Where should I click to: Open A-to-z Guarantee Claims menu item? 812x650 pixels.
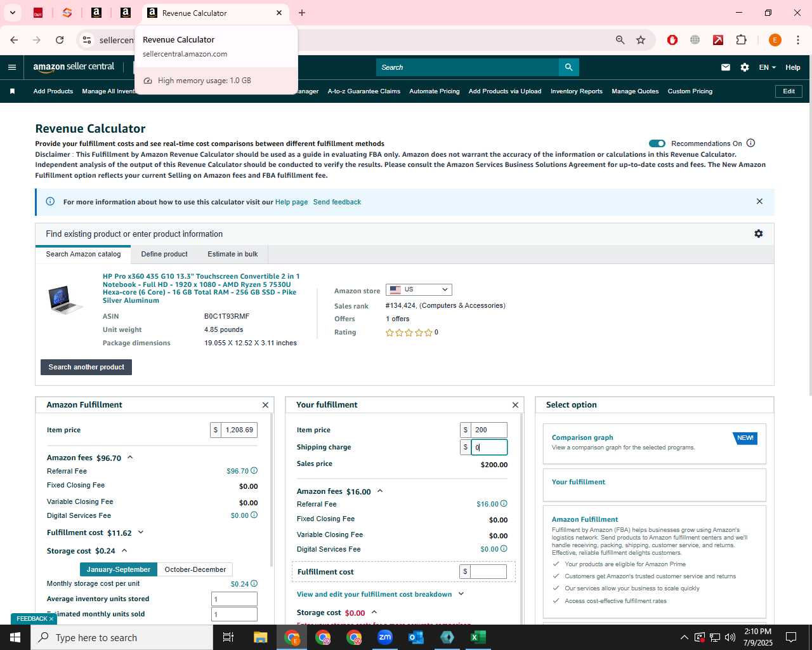tap(364, 91)
